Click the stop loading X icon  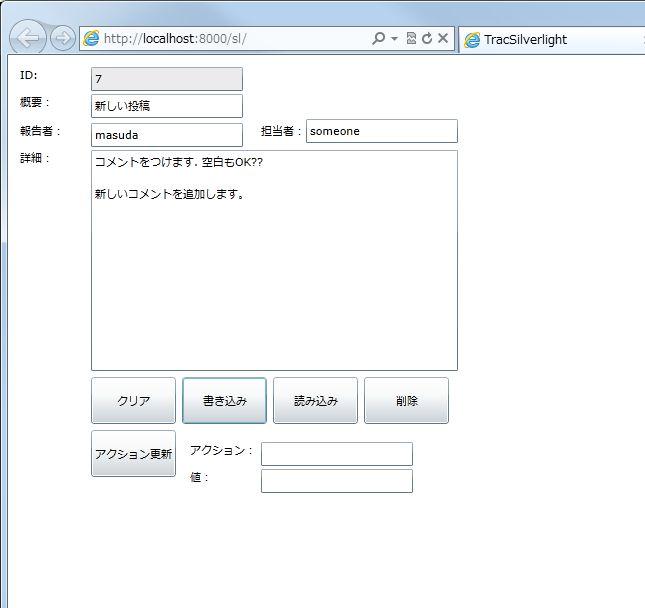coord(443,39)
